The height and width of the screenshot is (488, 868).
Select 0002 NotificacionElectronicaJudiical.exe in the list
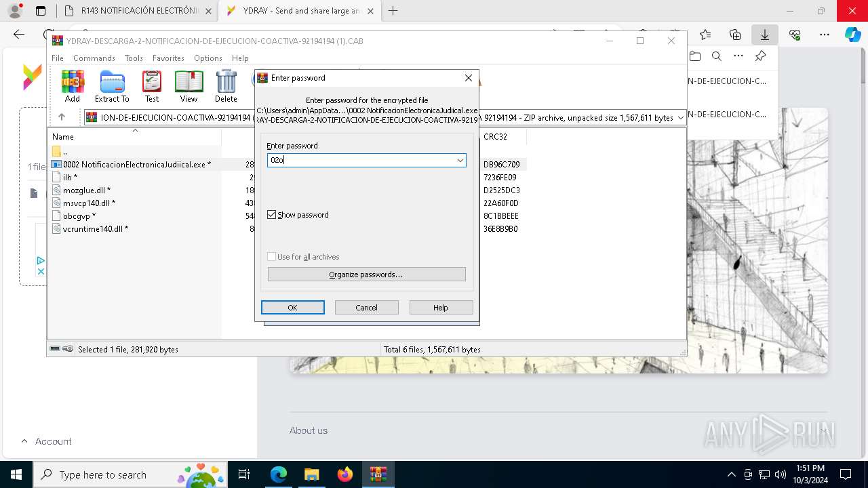136,164
